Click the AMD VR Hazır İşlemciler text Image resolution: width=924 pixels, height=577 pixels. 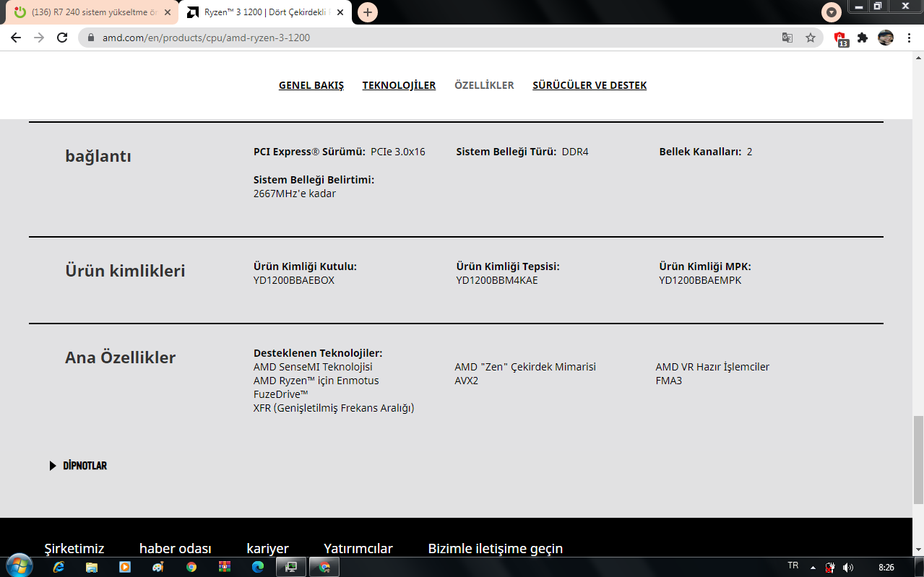[x=712, y=367]
